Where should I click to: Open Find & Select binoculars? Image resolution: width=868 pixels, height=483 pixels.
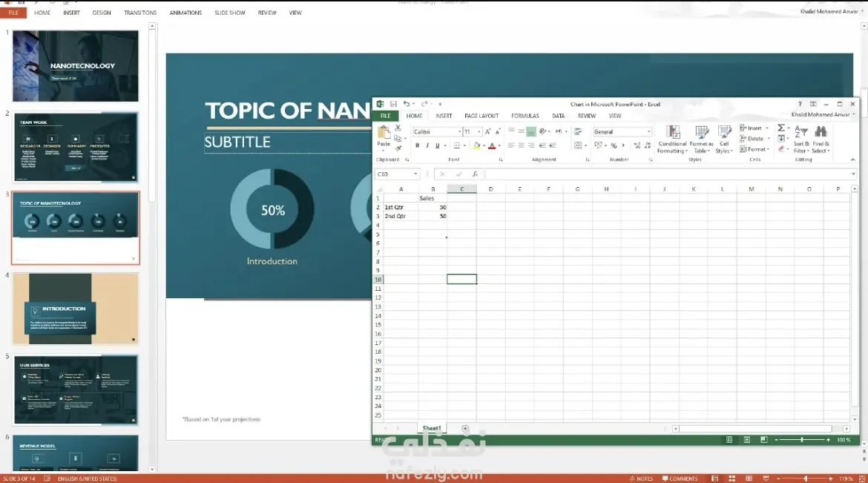(821, 139)
